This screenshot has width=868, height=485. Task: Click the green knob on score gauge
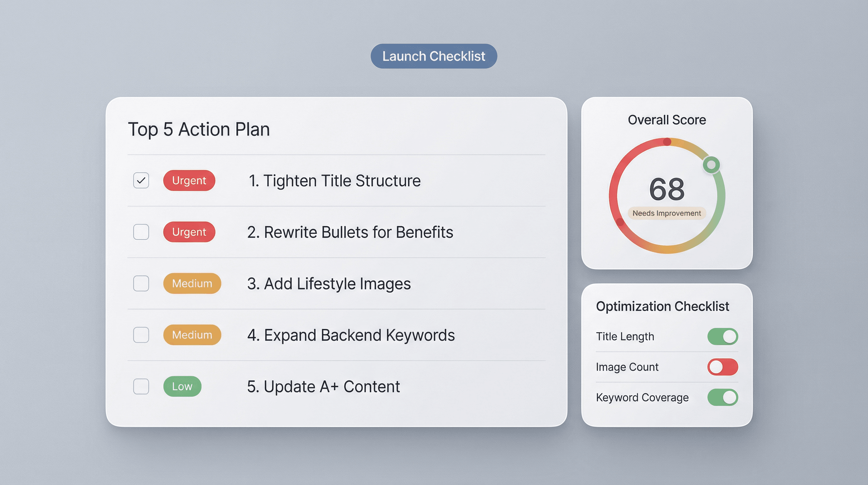point(711,165)
